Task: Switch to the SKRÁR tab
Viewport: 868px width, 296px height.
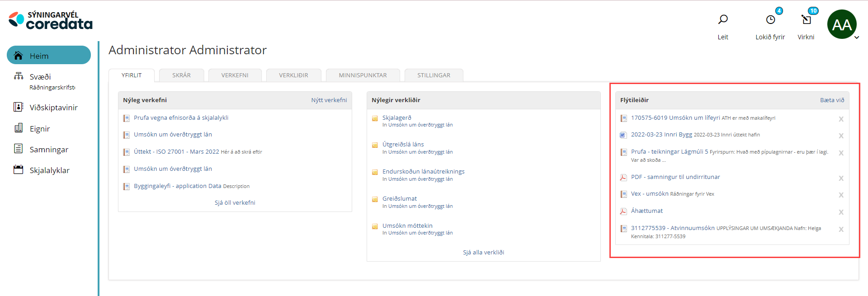Action: [x=181, y=75]
